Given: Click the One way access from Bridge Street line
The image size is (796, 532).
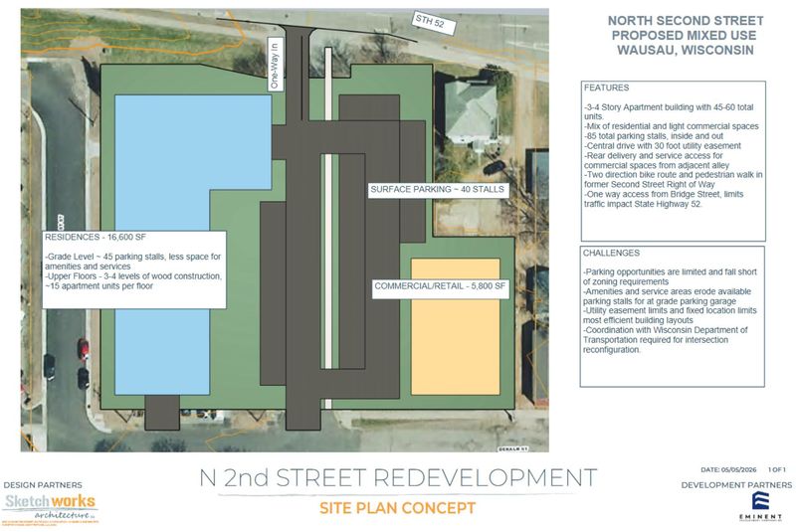Looking at the screenshot, I should click(x=664, y=199).
